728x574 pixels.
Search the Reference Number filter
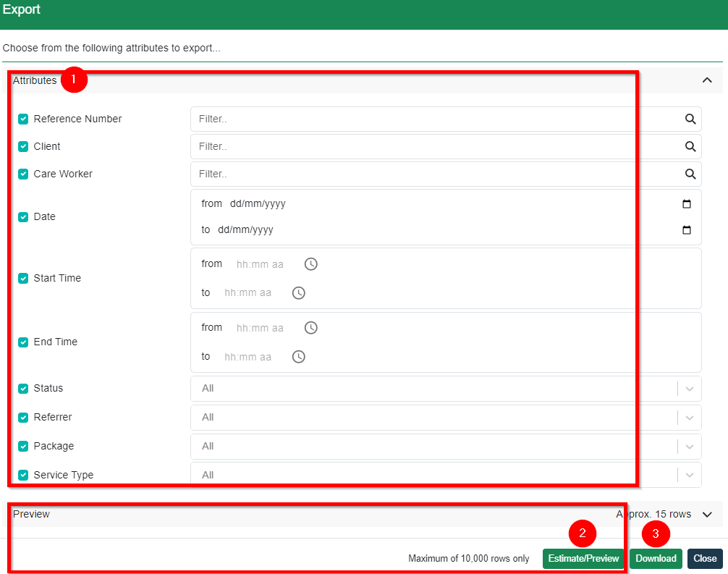(x=690, y=119)
